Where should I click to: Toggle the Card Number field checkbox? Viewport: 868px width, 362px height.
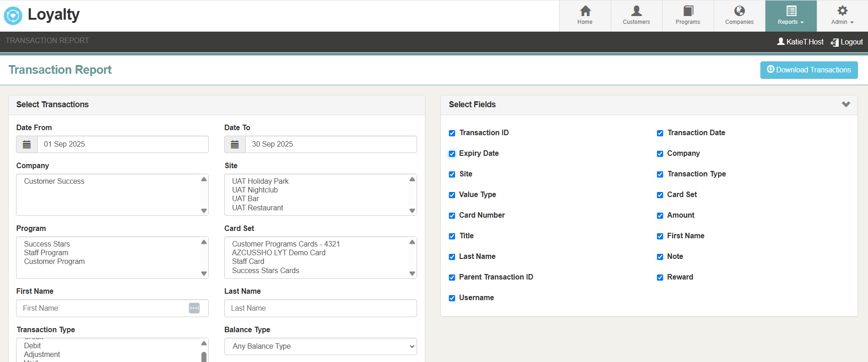[452, 216]
